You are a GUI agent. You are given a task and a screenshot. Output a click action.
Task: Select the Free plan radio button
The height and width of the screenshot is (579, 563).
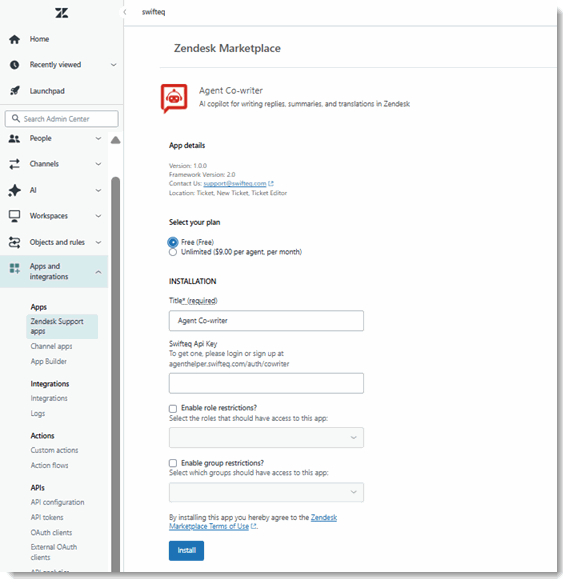click(x=172, y=242)
